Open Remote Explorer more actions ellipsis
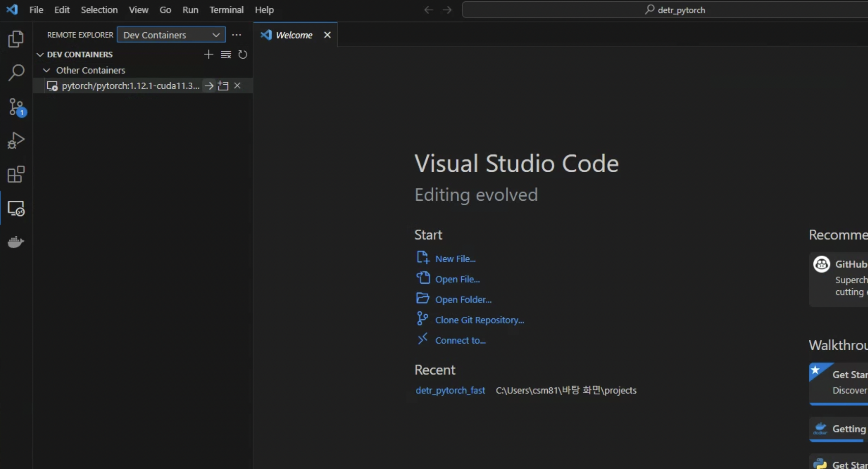The image size is (868, 469). click(236, 35)
